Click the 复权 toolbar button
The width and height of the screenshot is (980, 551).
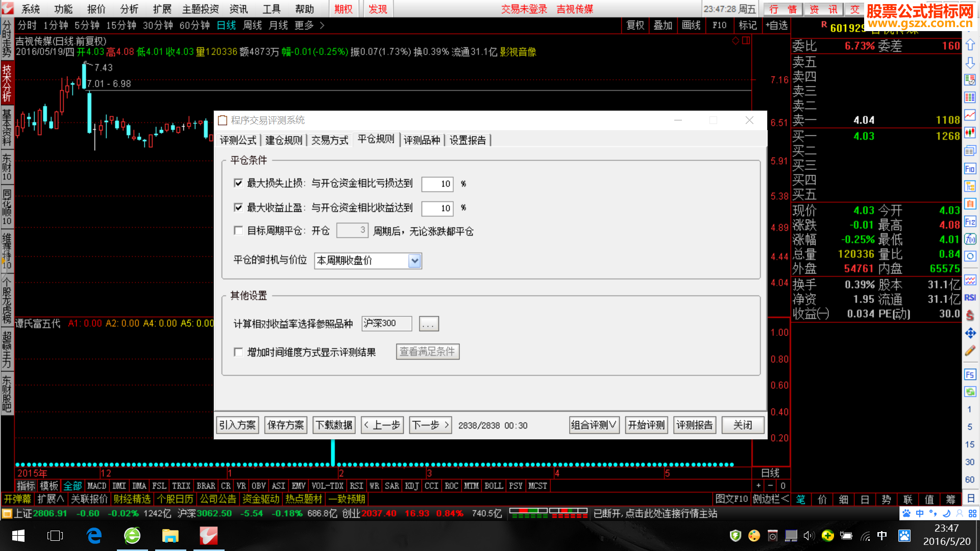pos(635,26)
